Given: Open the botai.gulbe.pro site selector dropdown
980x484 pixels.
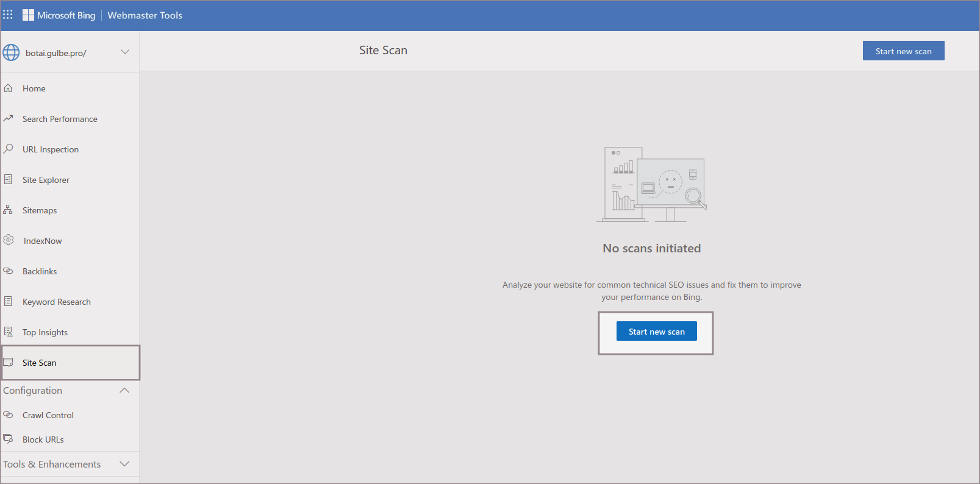Looking at the screenshot, I should (124, 52).
